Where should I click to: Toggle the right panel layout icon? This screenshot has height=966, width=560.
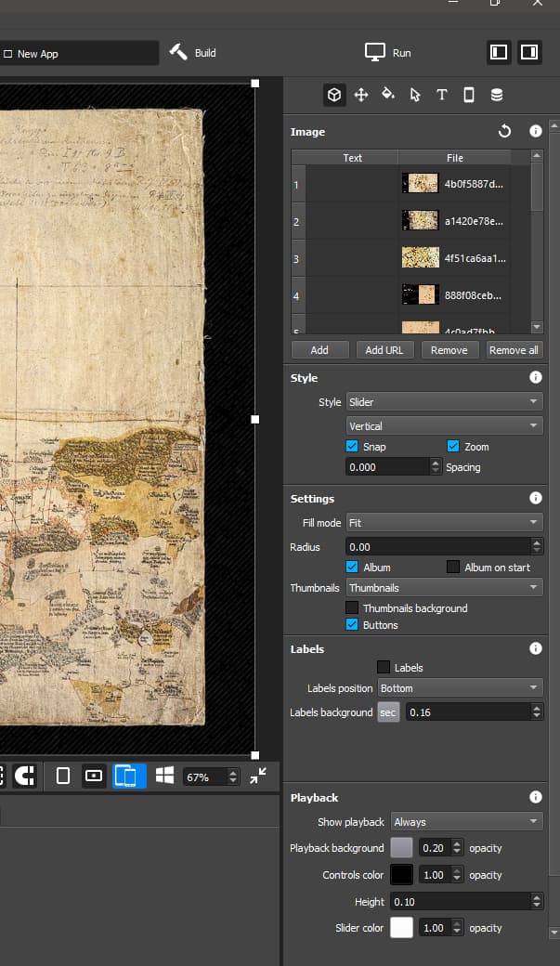[529, 52]
